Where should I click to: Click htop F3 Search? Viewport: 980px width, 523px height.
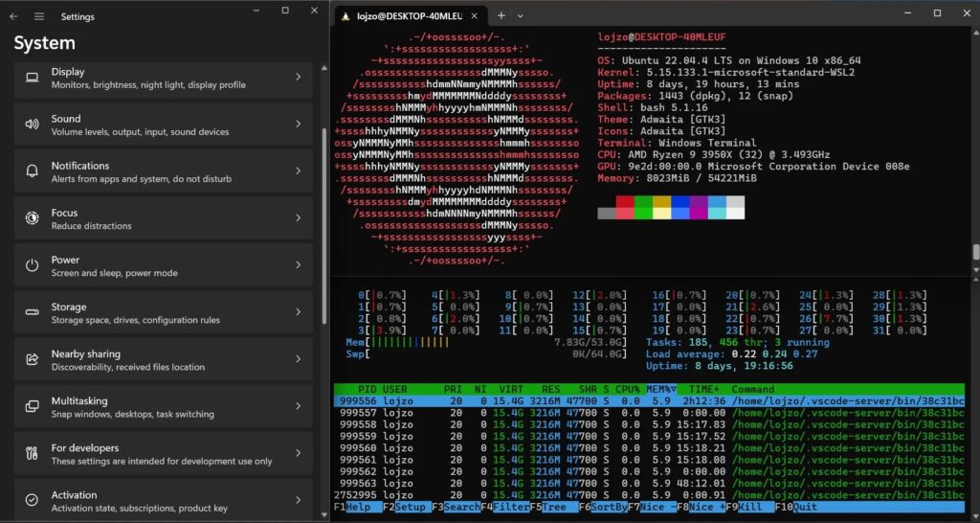click(455, 507)
